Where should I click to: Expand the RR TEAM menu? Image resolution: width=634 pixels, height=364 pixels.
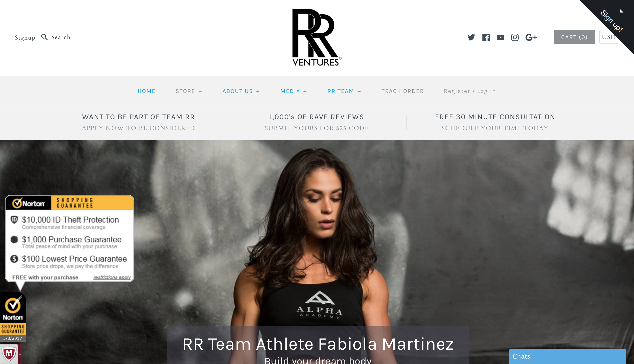click(x=344, y=91)
